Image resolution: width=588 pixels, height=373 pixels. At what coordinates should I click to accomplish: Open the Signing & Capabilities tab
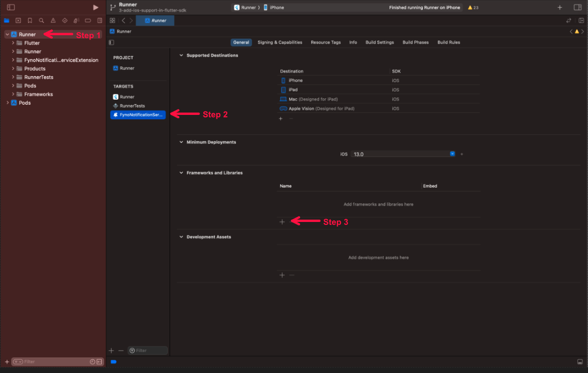coord(280,43)
